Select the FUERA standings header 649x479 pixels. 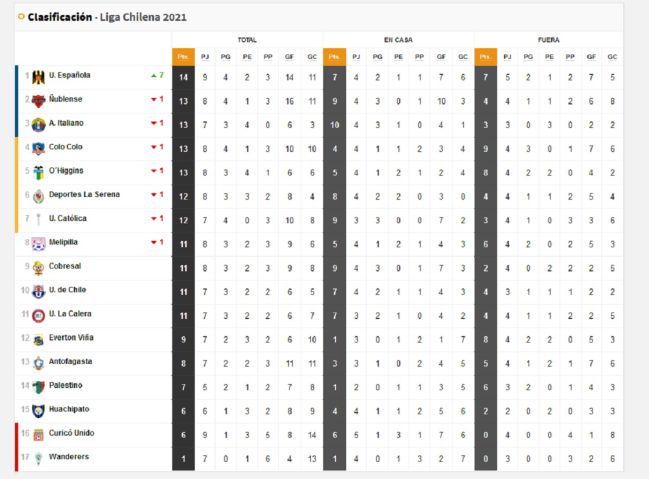click(x=548, y=40)
